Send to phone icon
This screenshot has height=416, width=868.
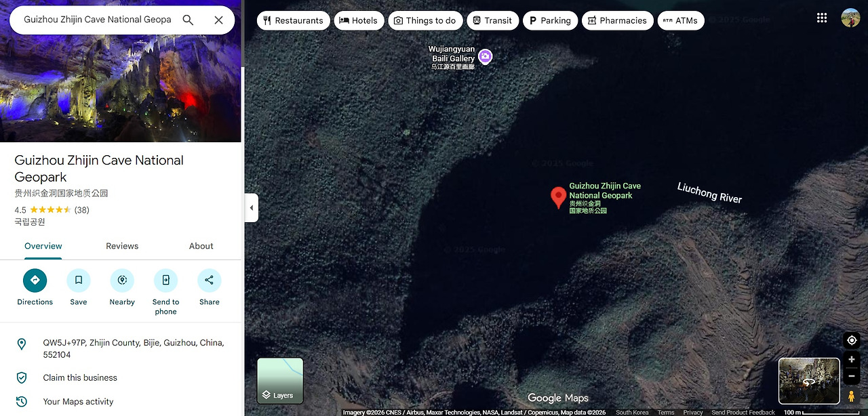(x=165, y=280)
